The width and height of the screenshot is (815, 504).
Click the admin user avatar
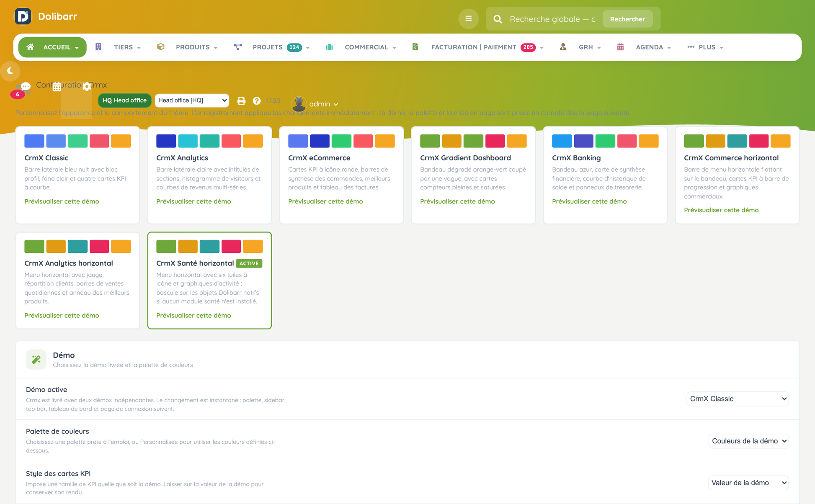point(299,103)
